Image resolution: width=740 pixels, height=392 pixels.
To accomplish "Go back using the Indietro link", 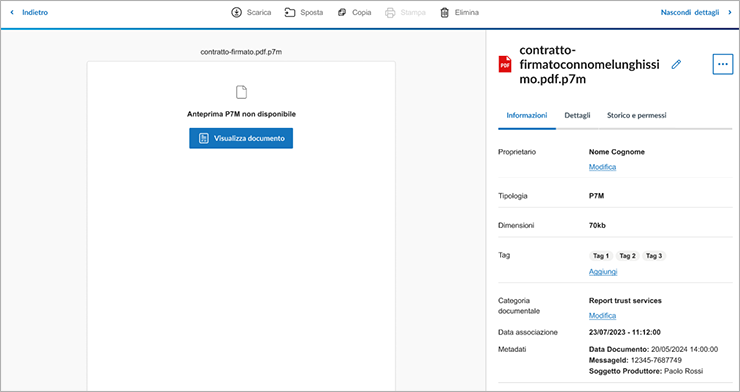I will click(35, 13).
